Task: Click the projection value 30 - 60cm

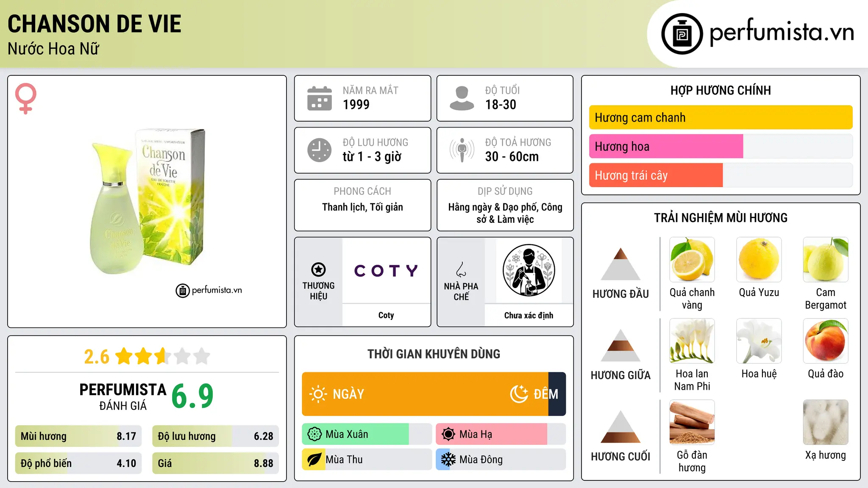Action: coord(512,157)
